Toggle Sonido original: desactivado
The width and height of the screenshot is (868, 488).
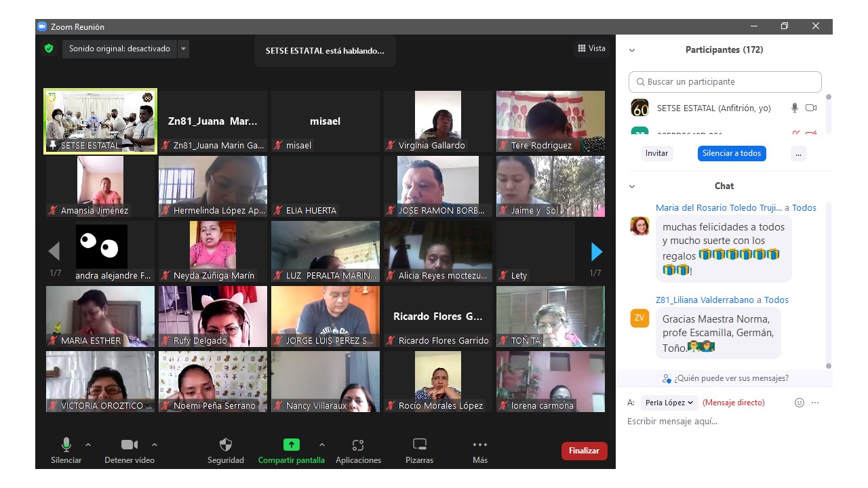click(119, 49)
